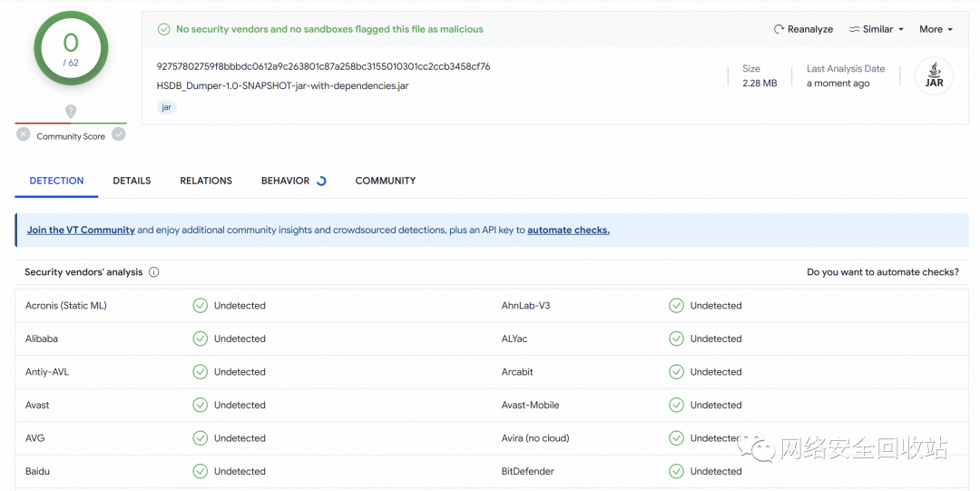Click the AhnLab-V3 vendor name
Screen dimensions: 980x491
pyautogui.click(x=525, y=306)
